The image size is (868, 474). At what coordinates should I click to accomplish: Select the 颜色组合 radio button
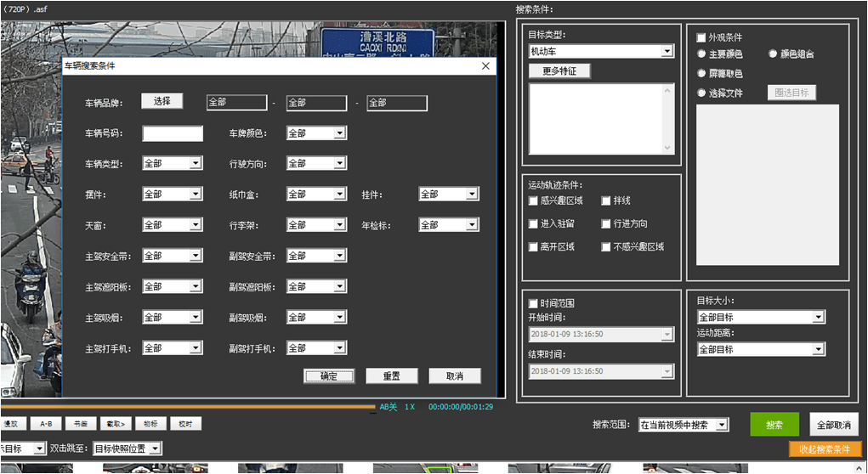[x=773, y=54]
